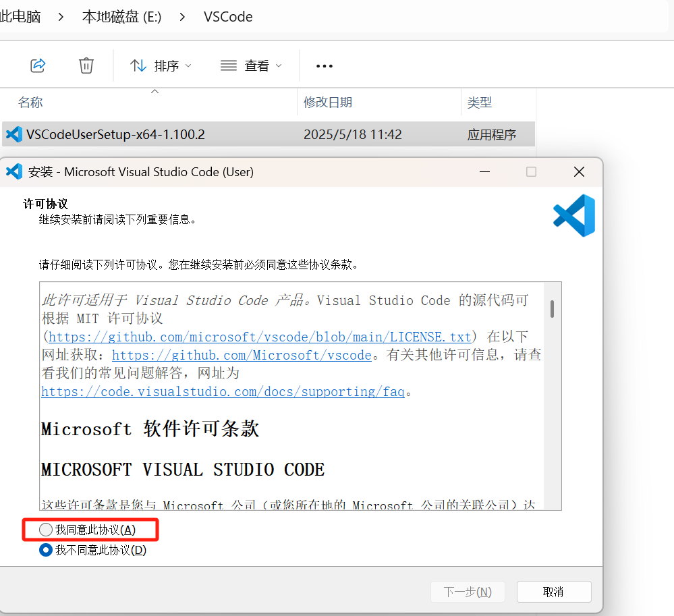Open the 查看 view dropdown
Screen dimensions: 674x616
[x=251, y=65]
